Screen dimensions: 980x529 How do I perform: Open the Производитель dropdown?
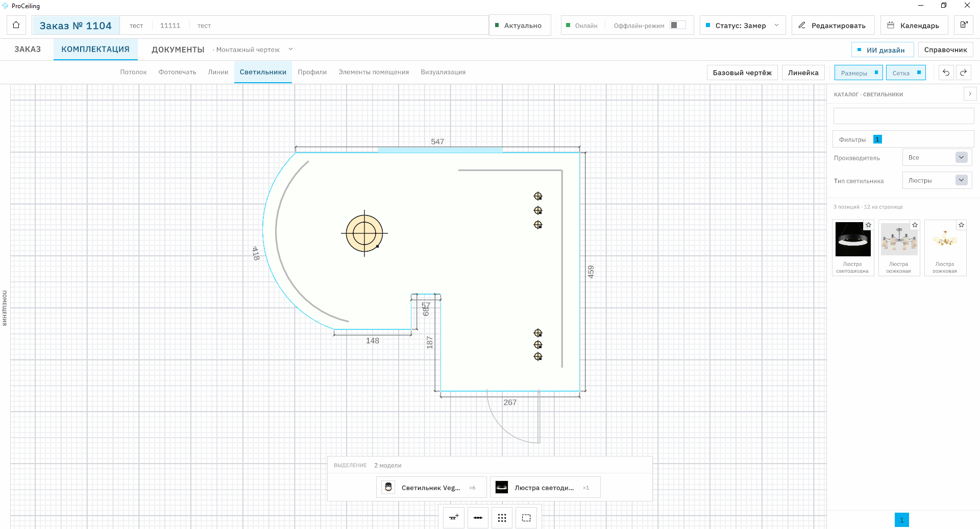pos(937,158)
